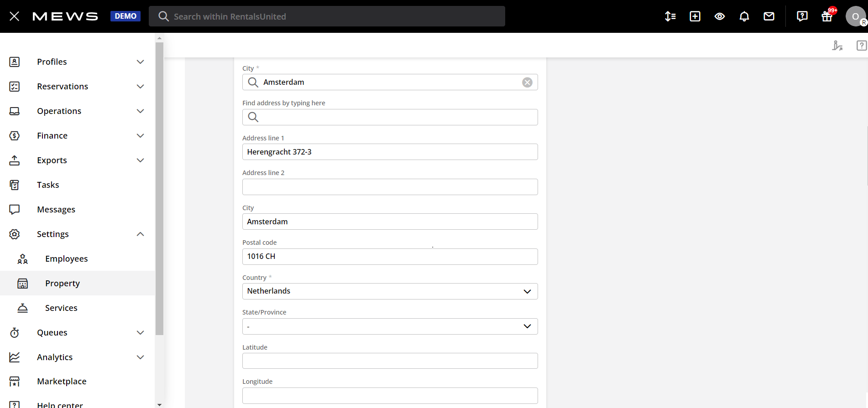868x408 pixels.
Task: Click the Property building icon
Action: [x=23, y=283]
